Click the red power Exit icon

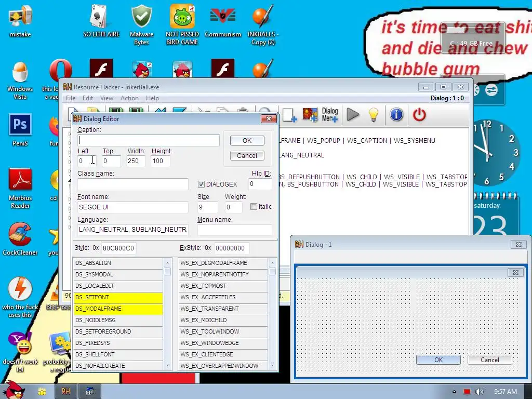coord(419,115)
